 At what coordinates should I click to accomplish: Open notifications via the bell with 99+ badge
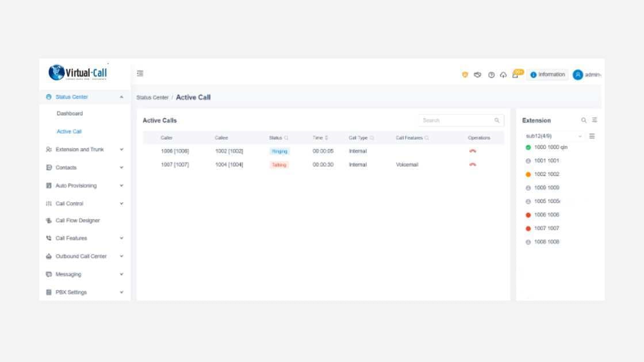515,75
